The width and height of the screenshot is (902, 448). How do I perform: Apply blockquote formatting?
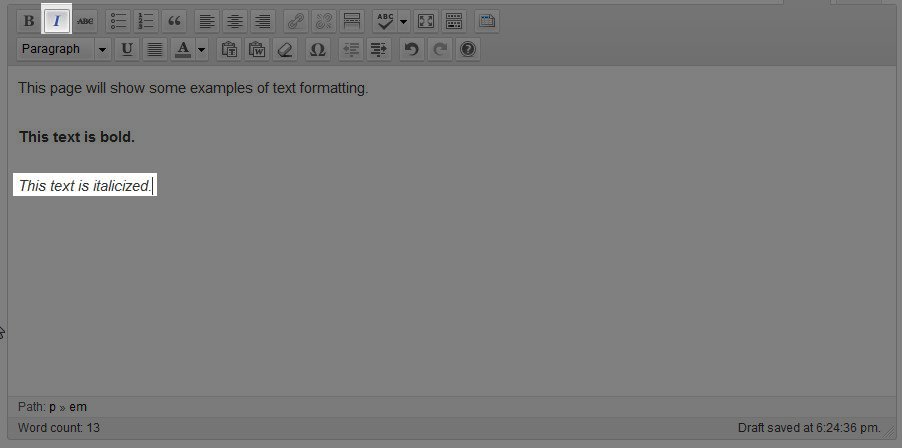(174, 21)
